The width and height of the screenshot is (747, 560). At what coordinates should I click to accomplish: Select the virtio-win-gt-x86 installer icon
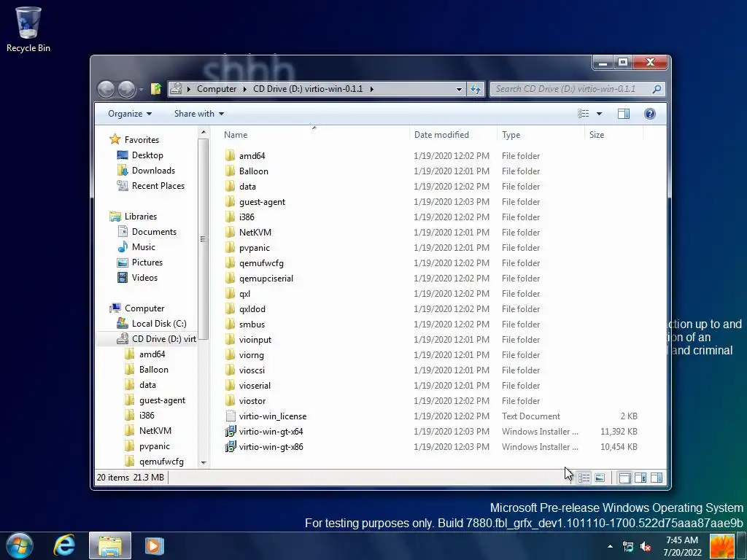[x=230, y=447]
